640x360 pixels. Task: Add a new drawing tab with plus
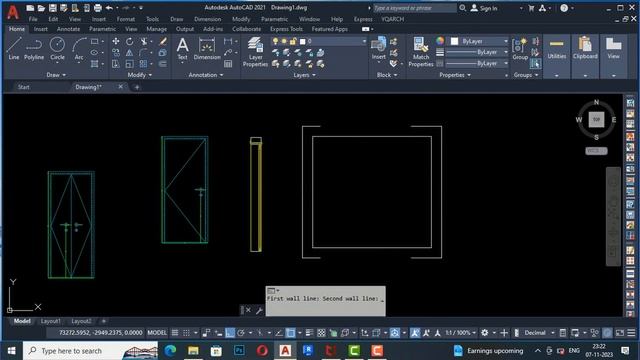(x=137, y=87)
